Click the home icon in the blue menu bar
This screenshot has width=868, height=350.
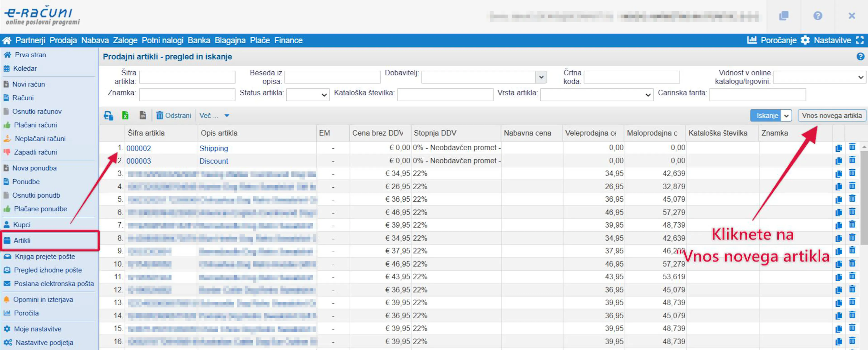[7, 40]
